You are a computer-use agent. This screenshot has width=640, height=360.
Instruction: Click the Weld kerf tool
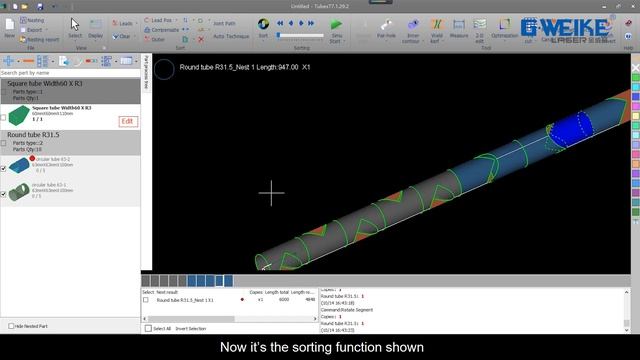(x=437, y=31)
